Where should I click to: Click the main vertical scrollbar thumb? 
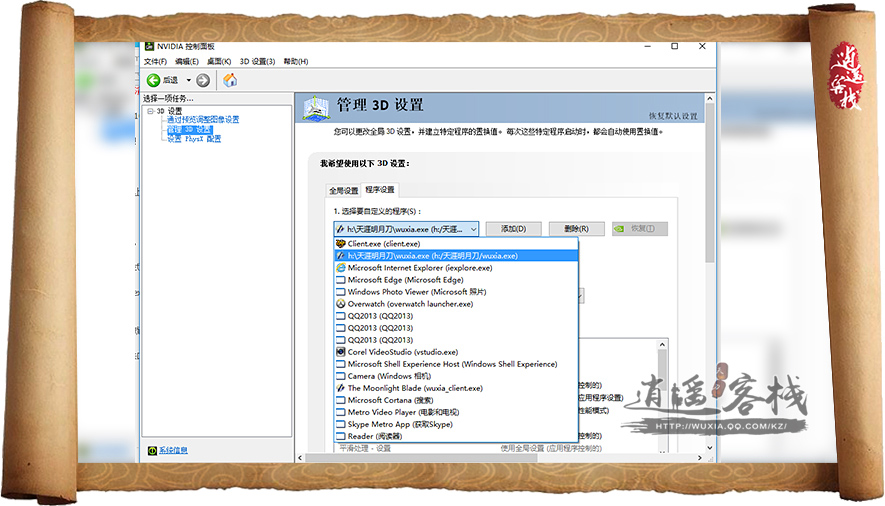coord(710,183)
